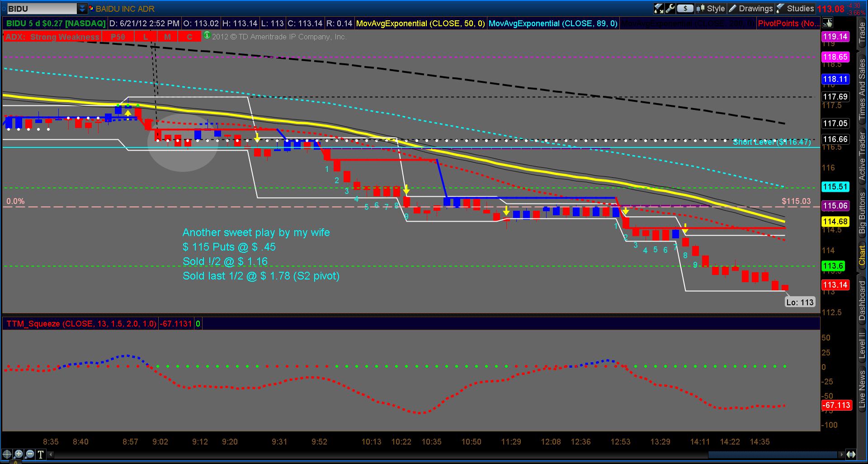Click the green info icon on the chart
Screen dimensions: 868x464
207,35
